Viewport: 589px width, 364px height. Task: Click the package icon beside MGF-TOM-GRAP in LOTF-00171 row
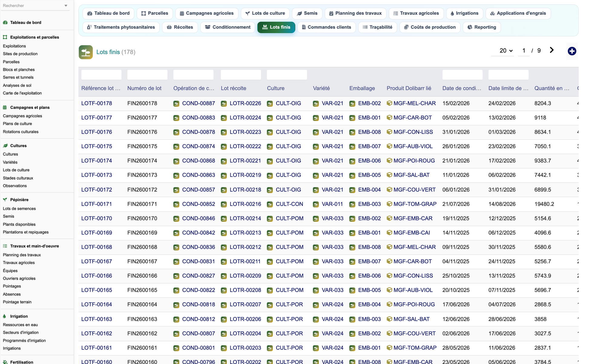(390, 204)
